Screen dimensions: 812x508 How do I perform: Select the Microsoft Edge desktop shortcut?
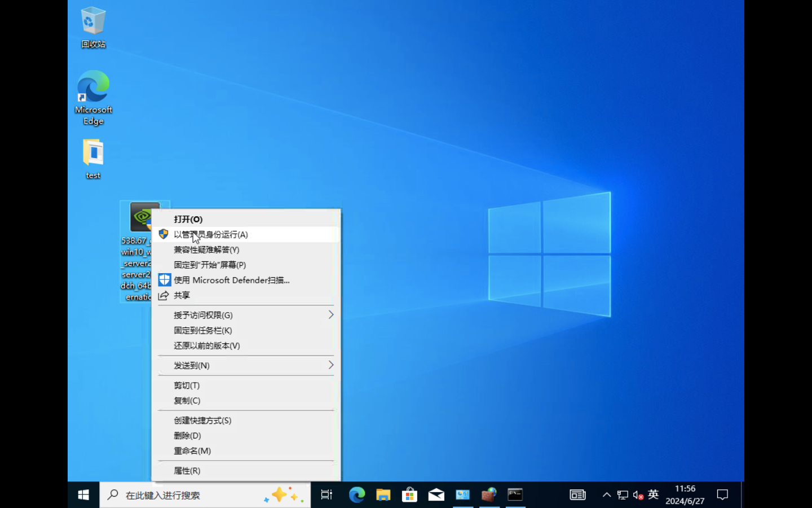93,98
